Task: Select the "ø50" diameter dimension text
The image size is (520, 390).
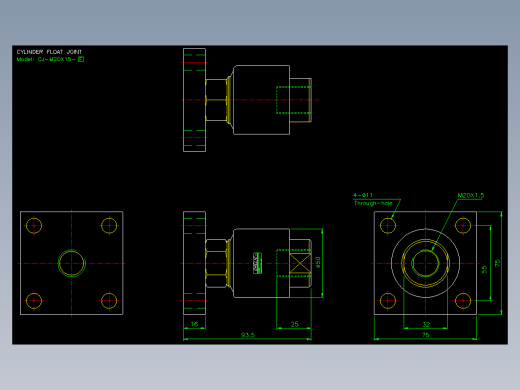Action: point(318,262)
